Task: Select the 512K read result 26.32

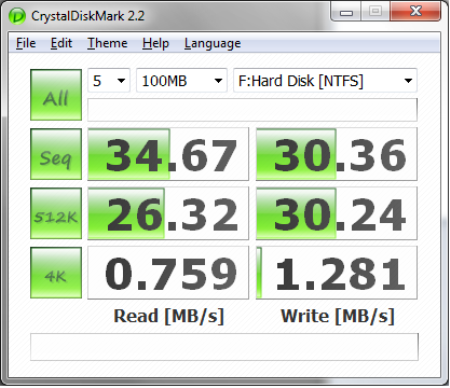Action: coord(168,213)
